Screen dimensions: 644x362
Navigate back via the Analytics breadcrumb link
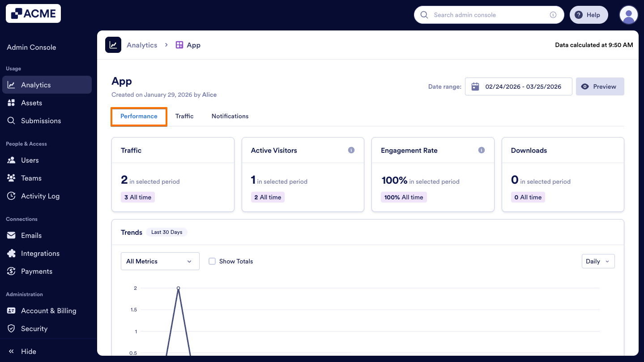(x=141, y=45)
